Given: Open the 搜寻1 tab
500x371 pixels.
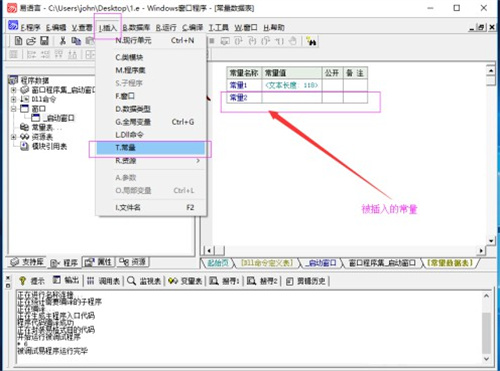Looking at the screenshot, I should (225, 281).
